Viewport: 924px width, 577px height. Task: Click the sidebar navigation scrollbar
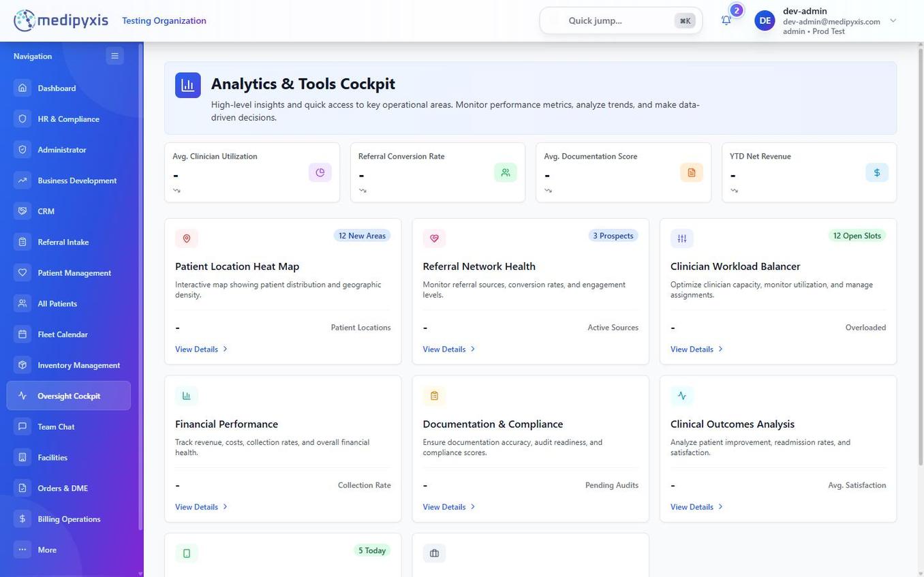[140, 286]
